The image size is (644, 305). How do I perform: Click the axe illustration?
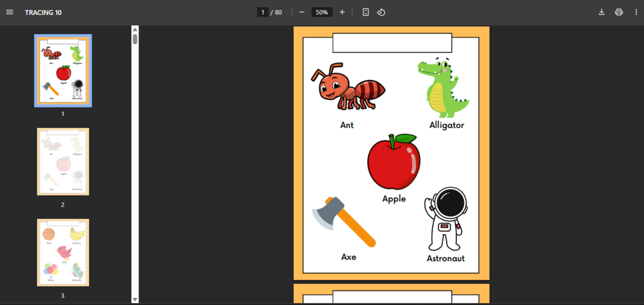pyautogui.click(x=344, y=222)
